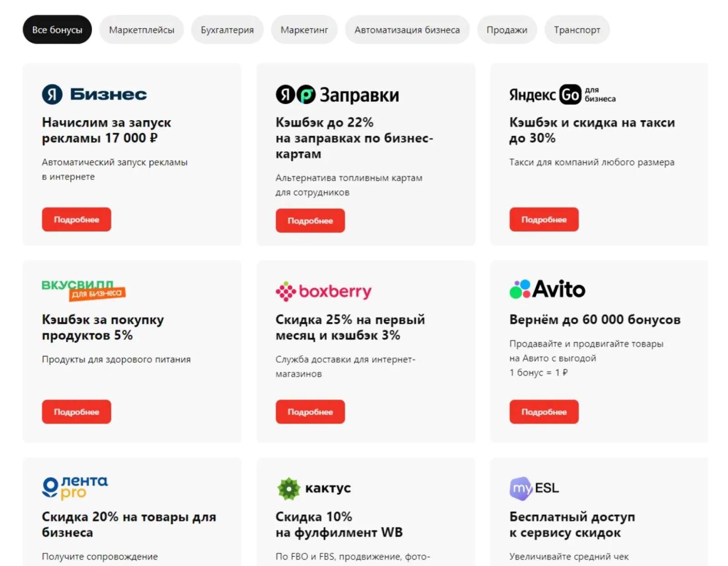The height and width of the screenshot is (566, 728).
Task: Open Подробнее for the 17 000 ₽ ads offer
Action: pos(76,219)
